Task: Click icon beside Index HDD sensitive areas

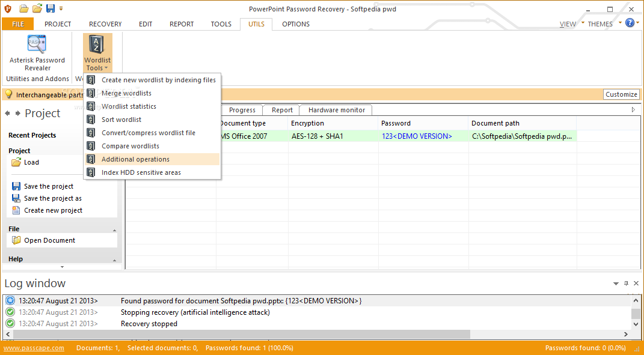Action: (x=91, y=172)
